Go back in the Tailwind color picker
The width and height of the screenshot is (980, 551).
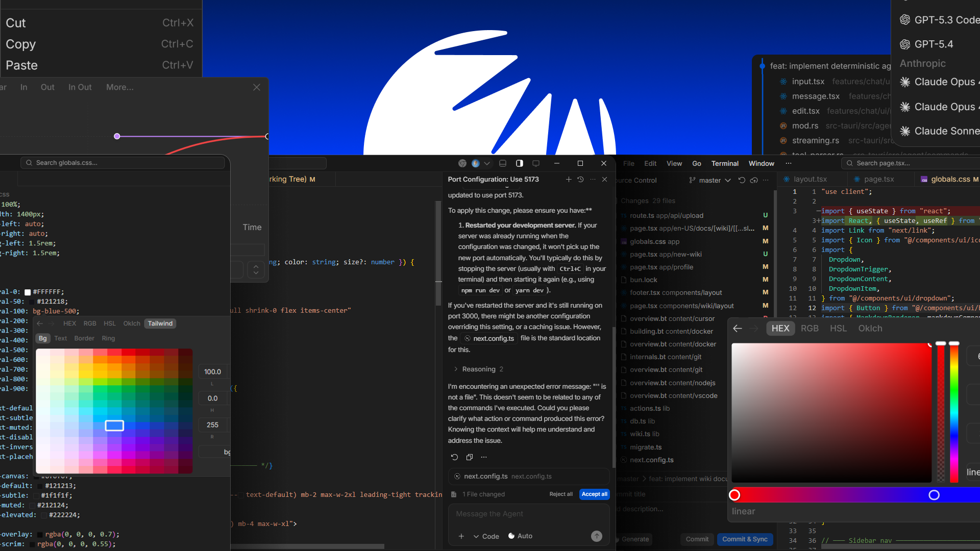click(40, 323)
